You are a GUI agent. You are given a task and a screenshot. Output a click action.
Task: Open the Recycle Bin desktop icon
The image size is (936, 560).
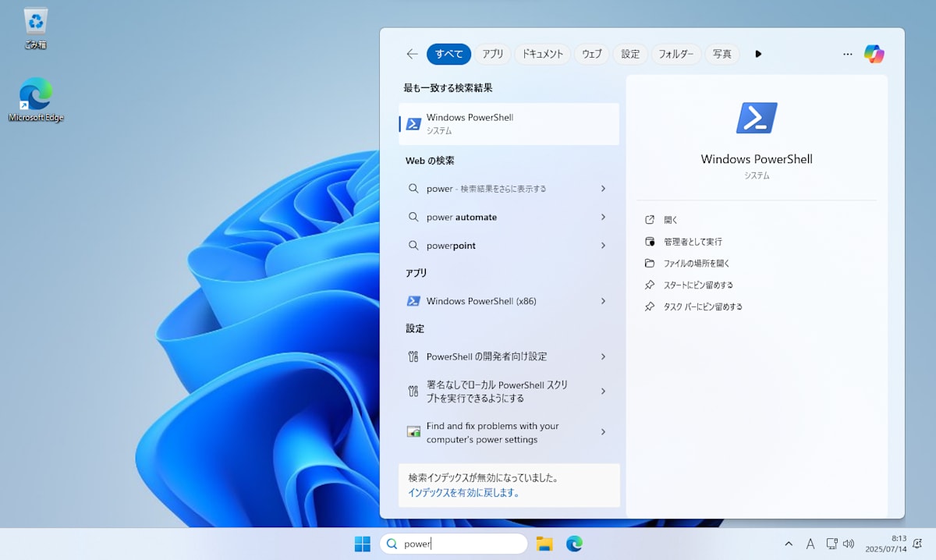point(36,28)
